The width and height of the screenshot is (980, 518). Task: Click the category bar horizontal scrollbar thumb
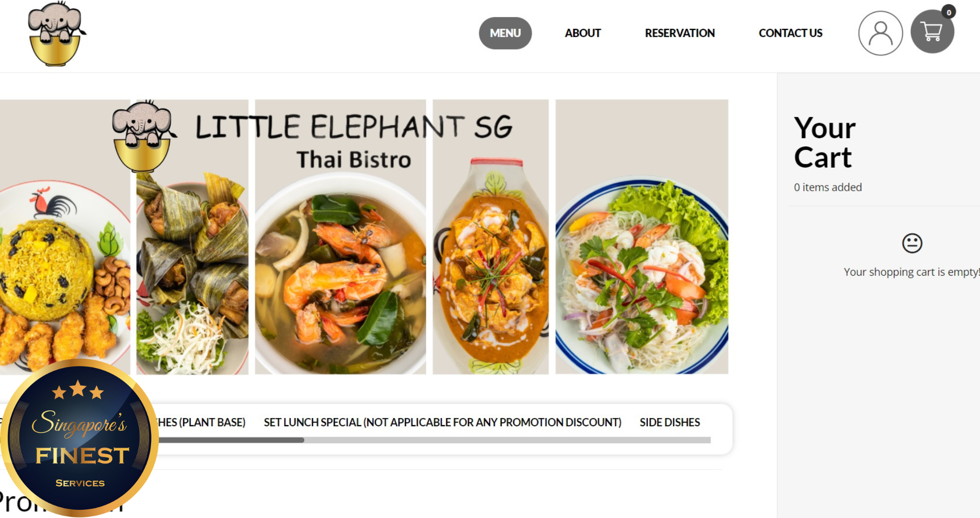[x=231, y=440]
